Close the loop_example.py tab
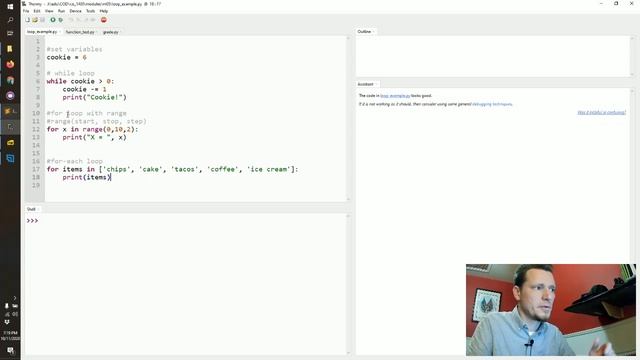640x360 pixels. click(60, 32)
